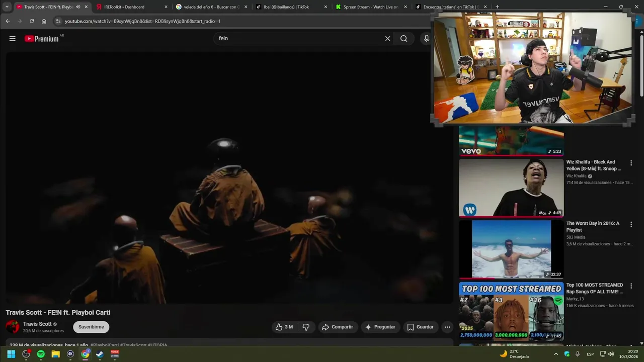Open Steam from taskbar
The height and width of the screenshot is (362, 644).
coord(100,354)
